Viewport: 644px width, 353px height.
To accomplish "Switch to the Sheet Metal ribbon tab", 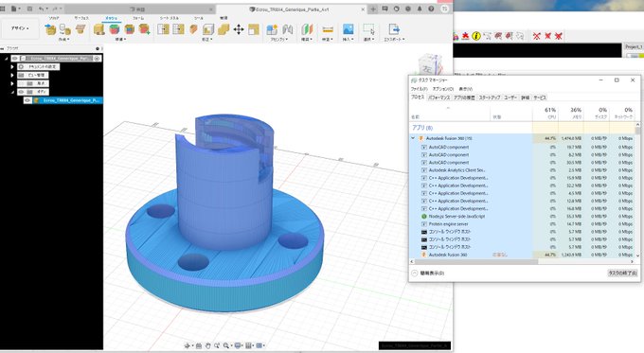I will pyautogui.click(x=169, y=18).
